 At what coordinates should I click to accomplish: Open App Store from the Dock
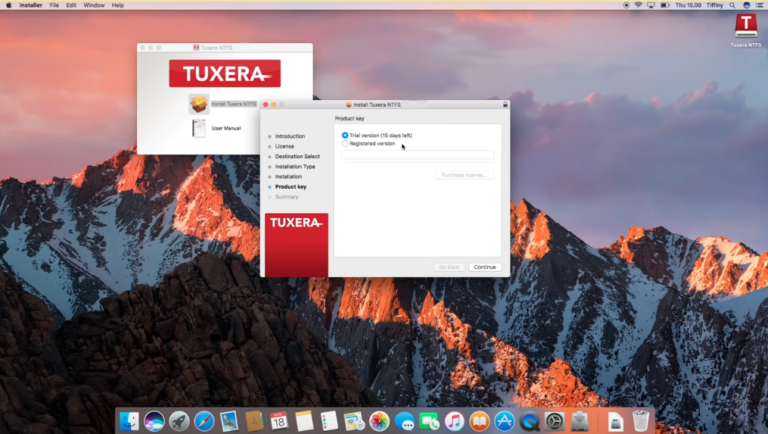pyautogui.click(x=504, y=421)
